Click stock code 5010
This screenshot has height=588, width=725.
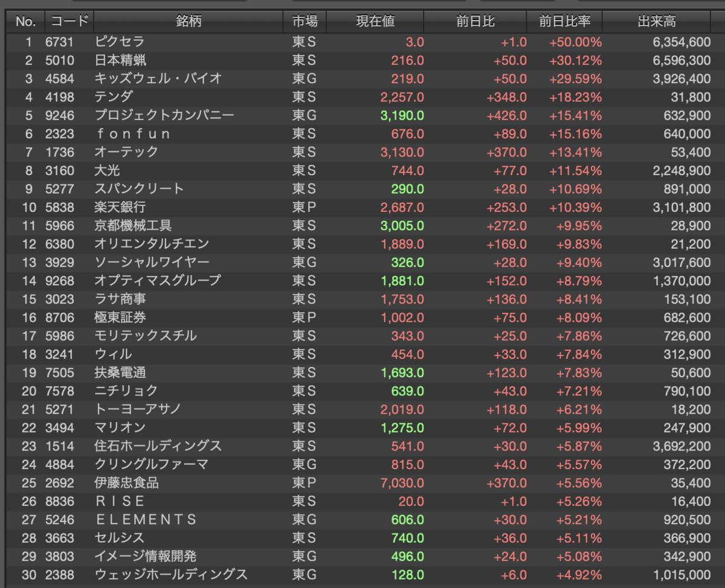59,60
